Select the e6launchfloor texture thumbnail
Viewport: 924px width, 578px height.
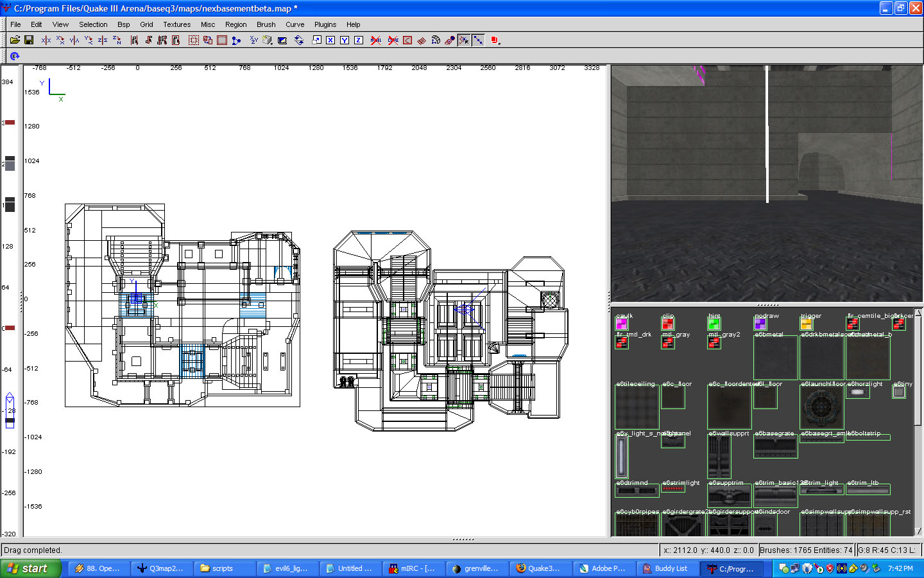point(822,407)
